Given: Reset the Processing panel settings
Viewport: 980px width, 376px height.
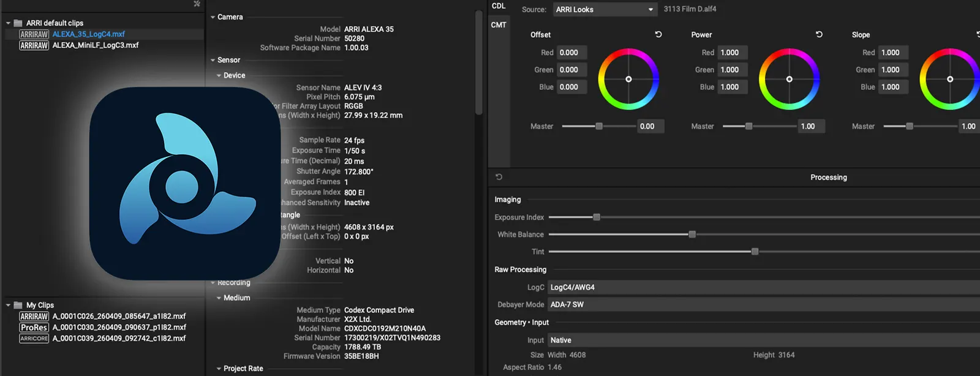Looking at the screenshot, I should tap(499, 177).
